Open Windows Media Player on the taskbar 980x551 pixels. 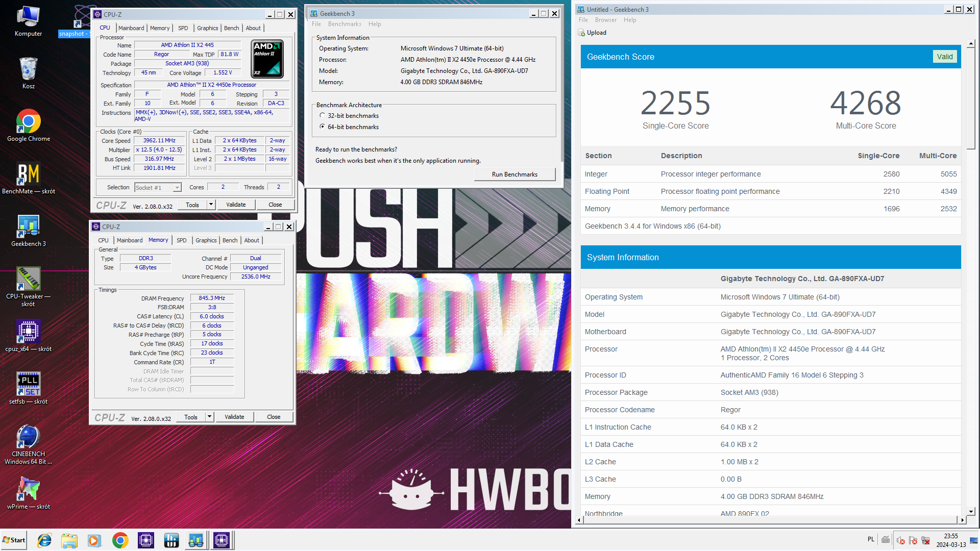94,540
